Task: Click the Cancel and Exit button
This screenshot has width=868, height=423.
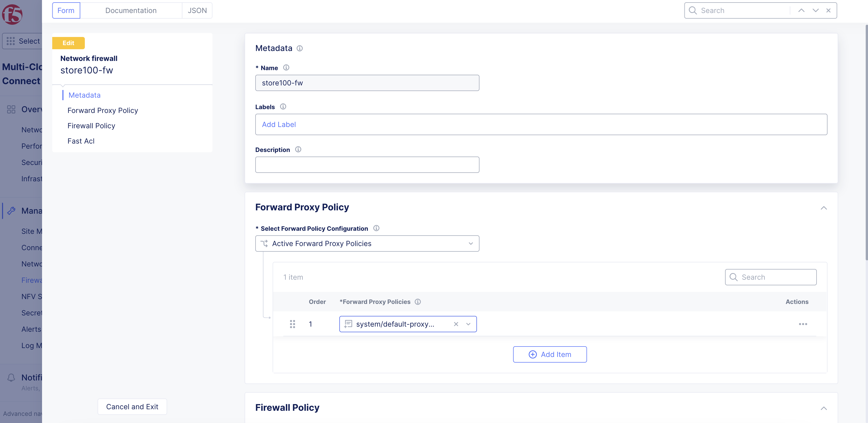Action: pyautogui.click(x=132, y=406)
